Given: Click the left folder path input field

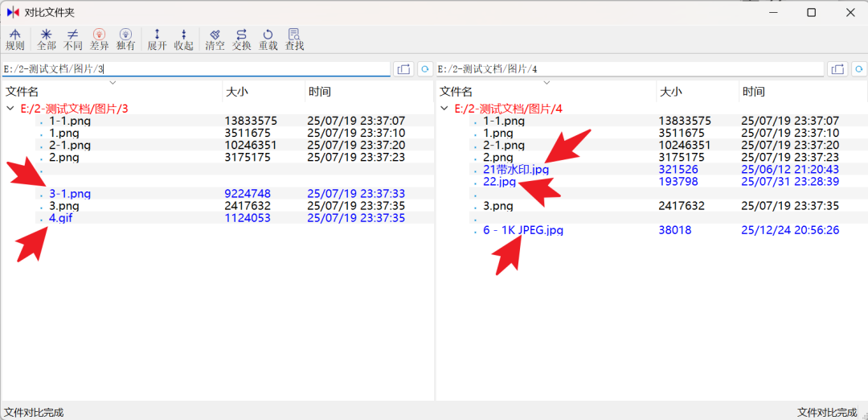Looking at the screenshot, I should [196, 69].
